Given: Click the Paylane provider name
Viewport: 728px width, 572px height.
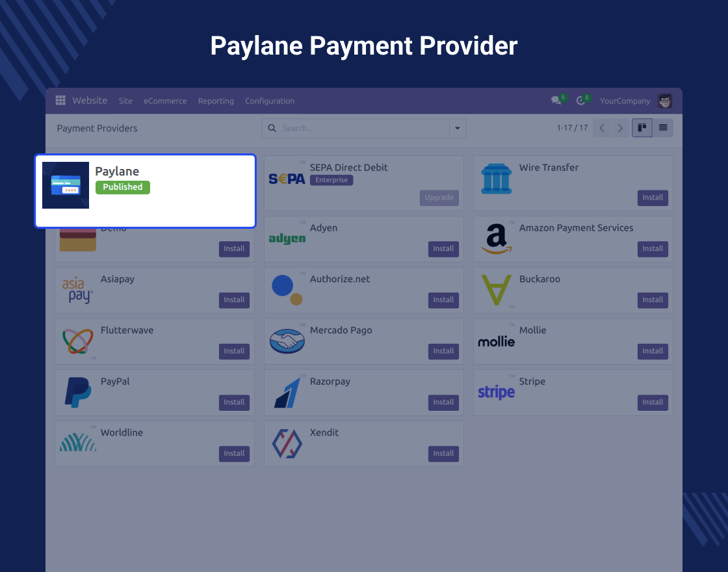Looking at the screenshot, I should coord(117,172).
